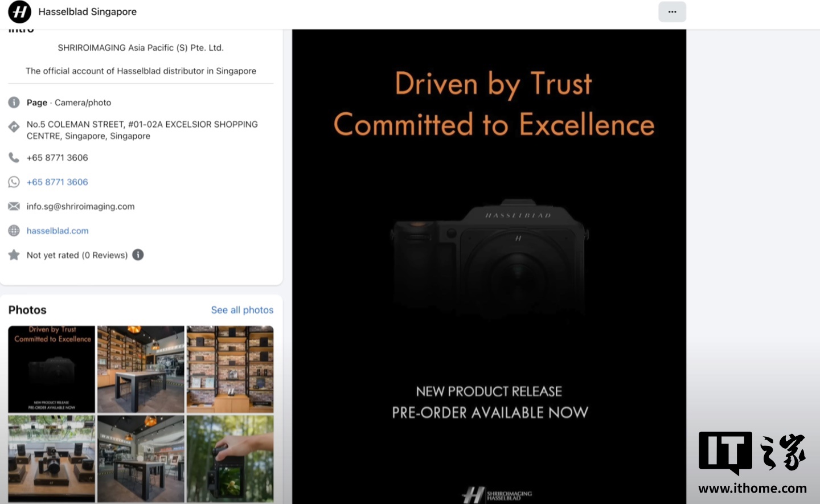Open the store interior table photo thumbnail
Image resolution: width=820 pixels, height=504 pixels.
tap(141, 369)
